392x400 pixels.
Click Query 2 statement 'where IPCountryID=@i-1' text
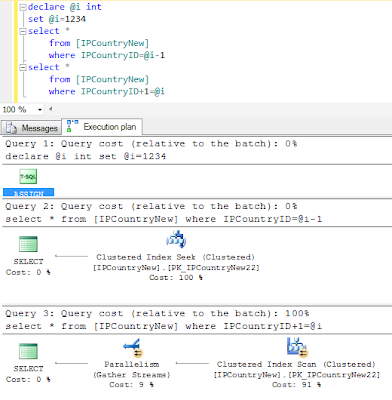click(254, 219)
